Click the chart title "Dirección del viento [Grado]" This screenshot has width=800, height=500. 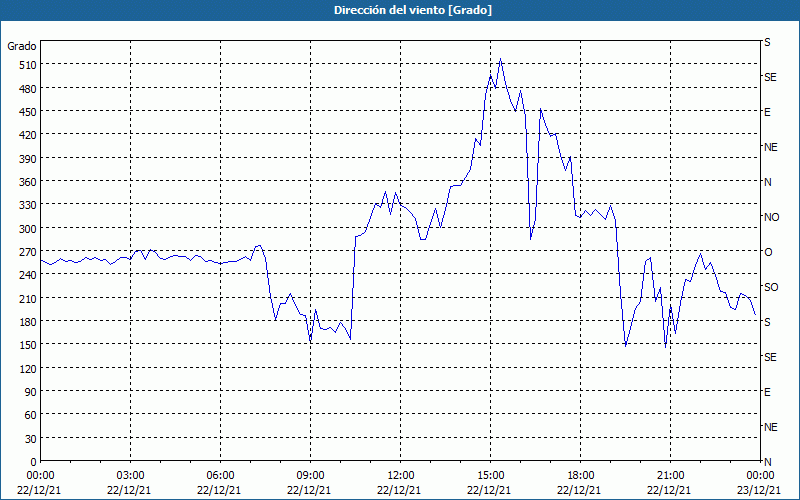[413, 10]
